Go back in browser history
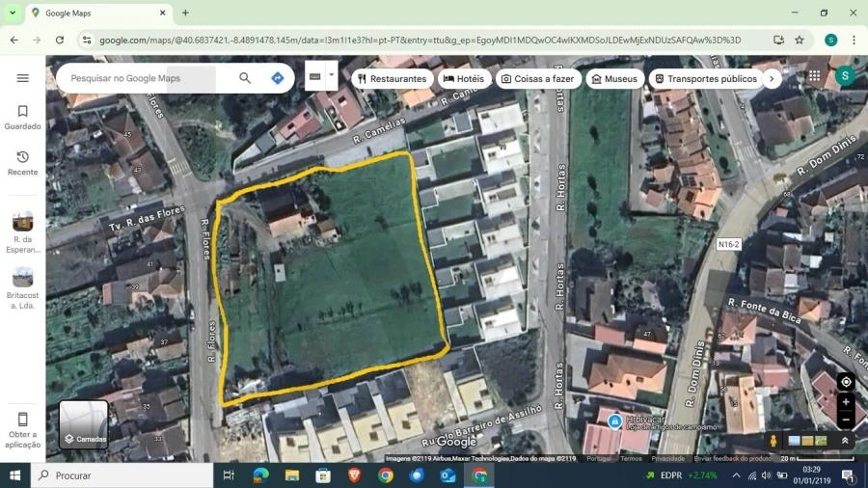Image resolution: width=868 pixels, height=488 pixels. (x=14, y=40)
